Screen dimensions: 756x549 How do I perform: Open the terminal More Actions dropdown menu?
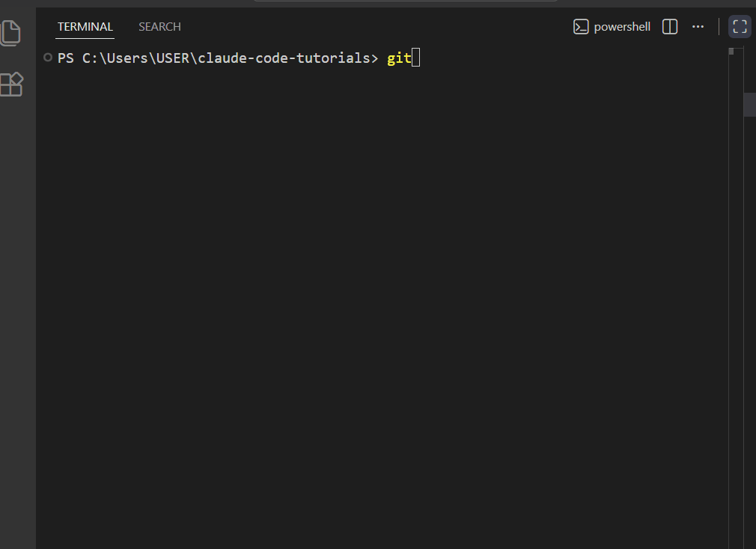698,26
